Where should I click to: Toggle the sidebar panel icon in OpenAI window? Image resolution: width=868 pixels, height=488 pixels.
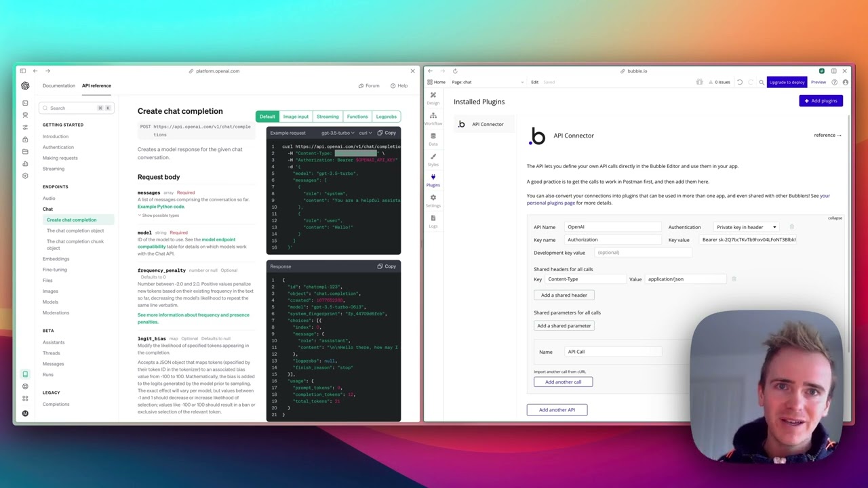coord(22,70)
